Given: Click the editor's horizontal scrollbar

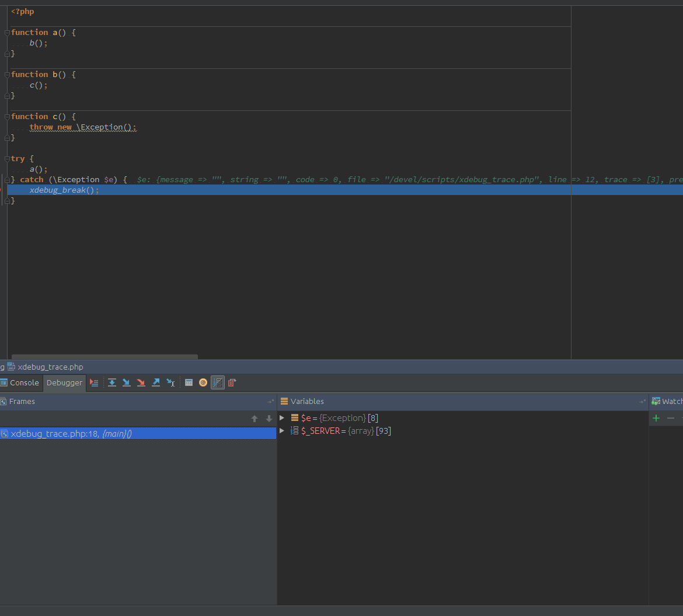Looking at the screenshot, I should point(105,357).
